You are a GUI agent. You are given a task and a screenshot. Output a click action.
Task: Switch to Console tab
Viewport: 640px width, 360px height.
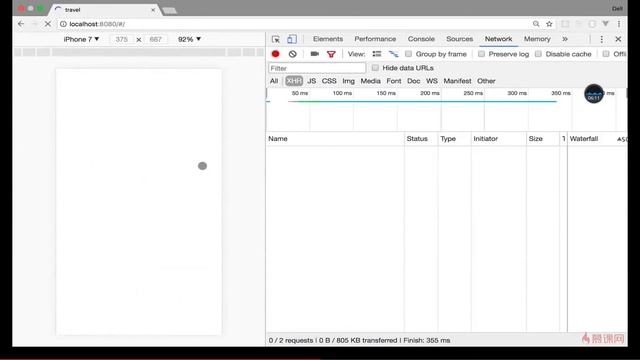pos(421,39)
